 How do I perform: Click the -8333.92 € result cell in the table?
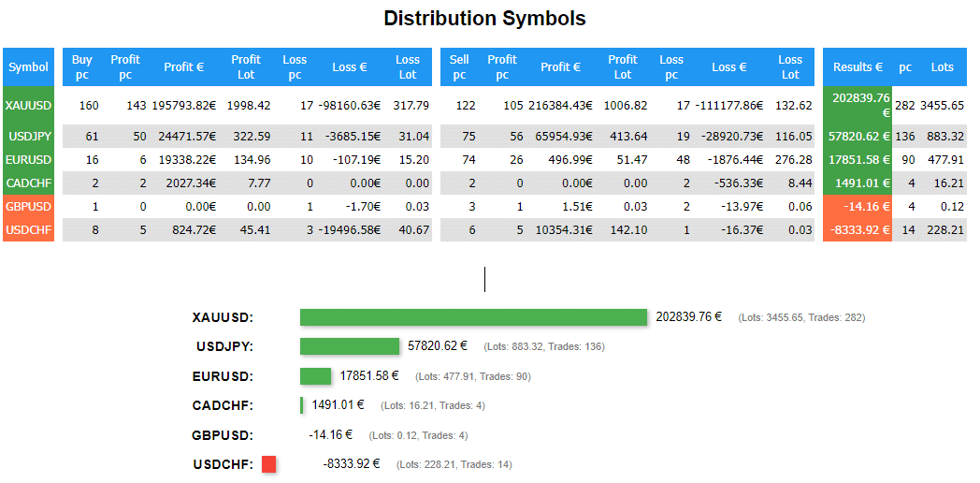857,230
